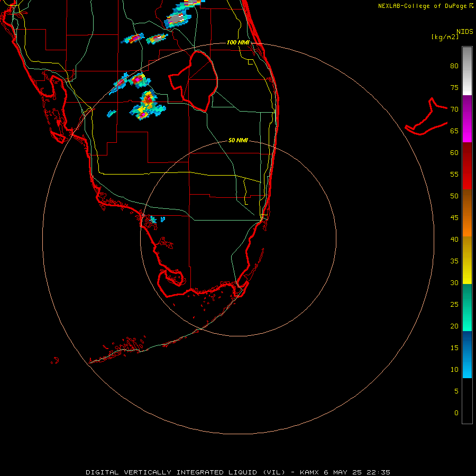
Task: Click the 100 NMI range ring label
Action: 238,42
